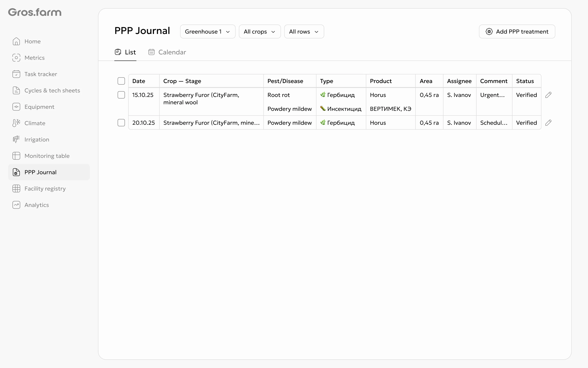This screenshot has height=368, width=588.
Task: Click the Equipment icon in sidebar
Action: pos(16,107)
